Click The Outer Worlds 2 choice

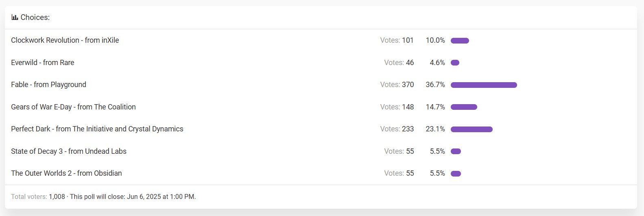pos(66,173)
